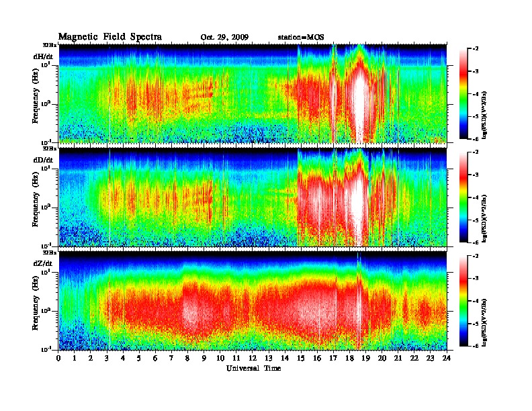
Task: Click the "-6" tick on dH/dt colorbar
Action: (476, 139)
